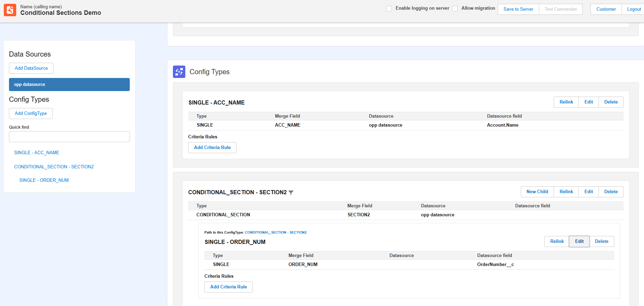644x306 pixels.
Task: Toggle the Allow migration checkbox
Action: pos(455,9)
